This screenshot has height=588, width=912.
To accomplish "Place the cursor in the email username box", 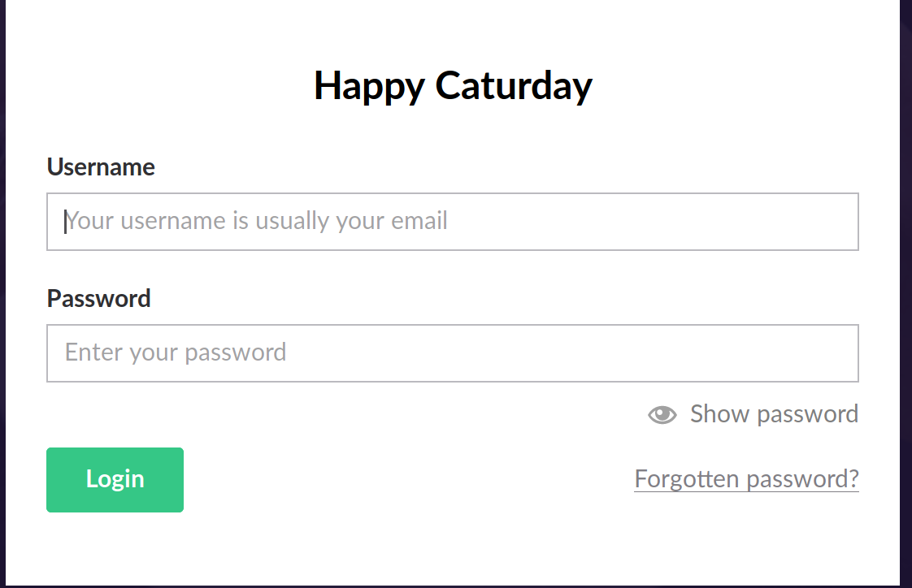I will pyautogui.click(x=452, y=222).
